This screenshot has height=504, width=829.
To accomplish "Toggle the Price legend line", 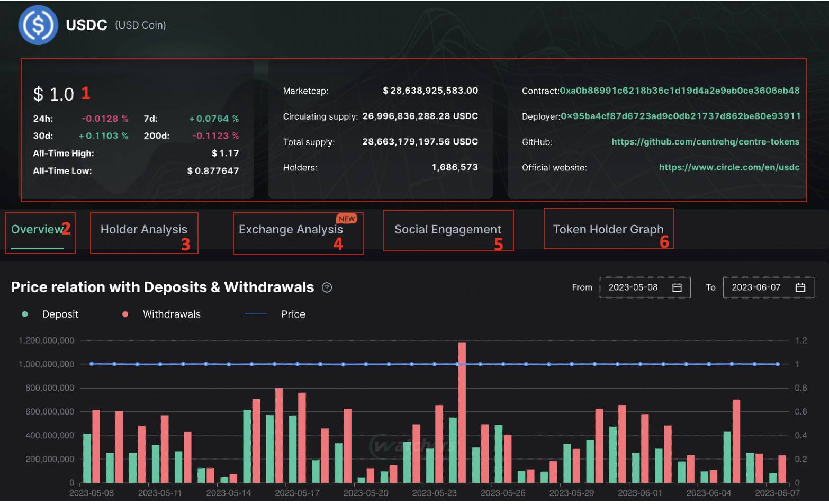I will click(x=275, y=314).
